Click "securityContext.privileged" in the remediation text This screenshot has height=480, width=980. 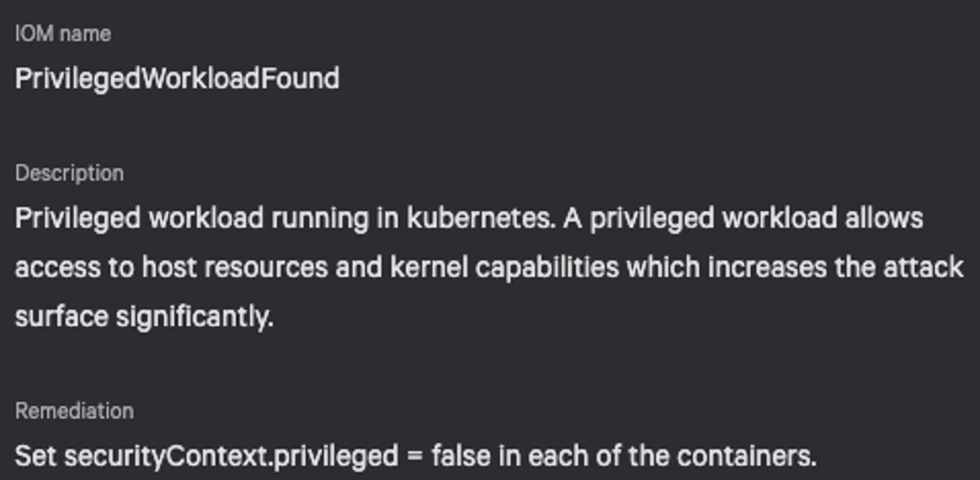pos(231,456)
